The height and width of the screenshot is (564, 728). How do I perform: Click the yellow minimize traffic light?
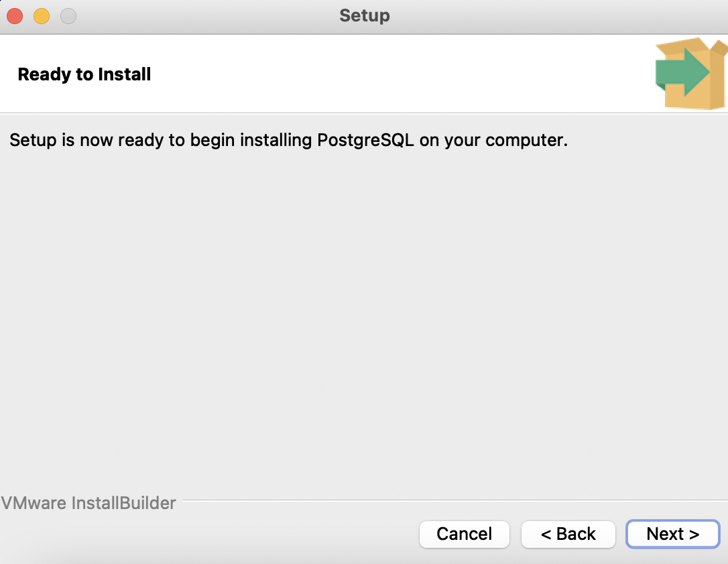click(41, 15)
